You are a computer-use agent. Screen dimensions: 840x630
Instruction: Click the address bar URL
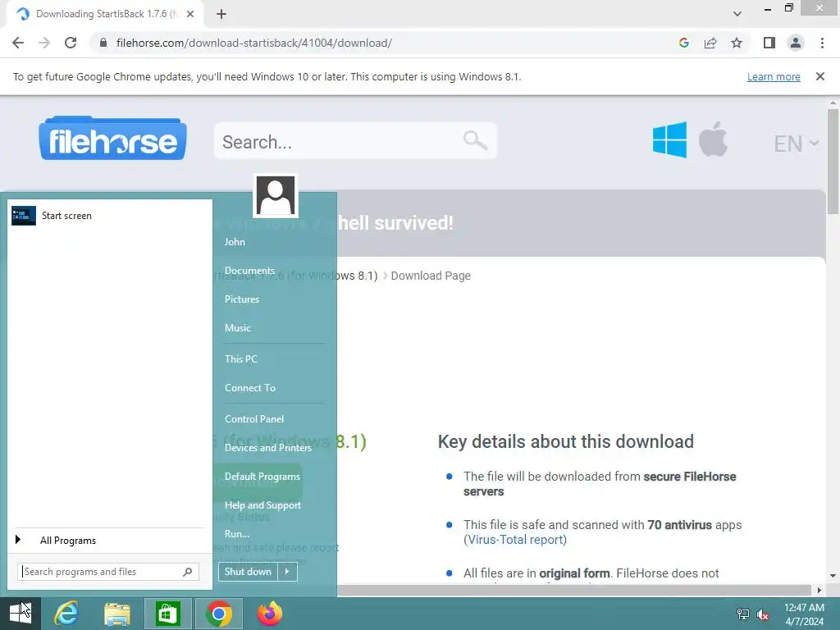click(x=254, y=43)
